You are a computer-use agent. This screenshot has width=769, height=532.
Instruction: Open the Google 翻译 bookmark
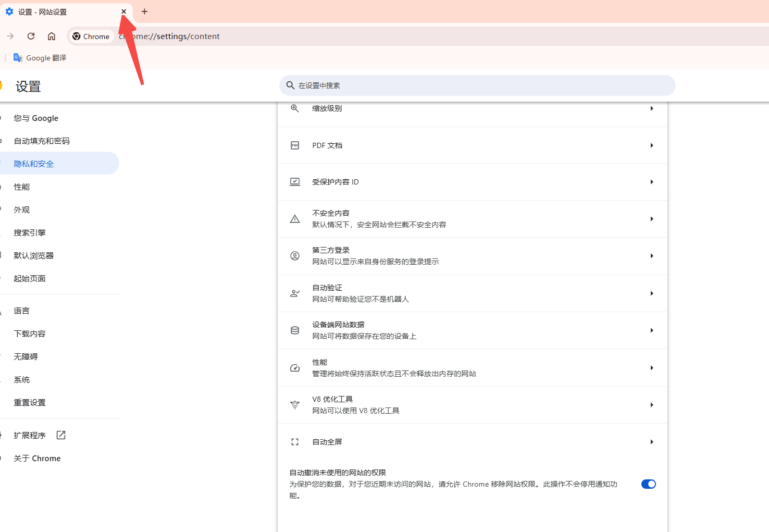click(40, 58)
